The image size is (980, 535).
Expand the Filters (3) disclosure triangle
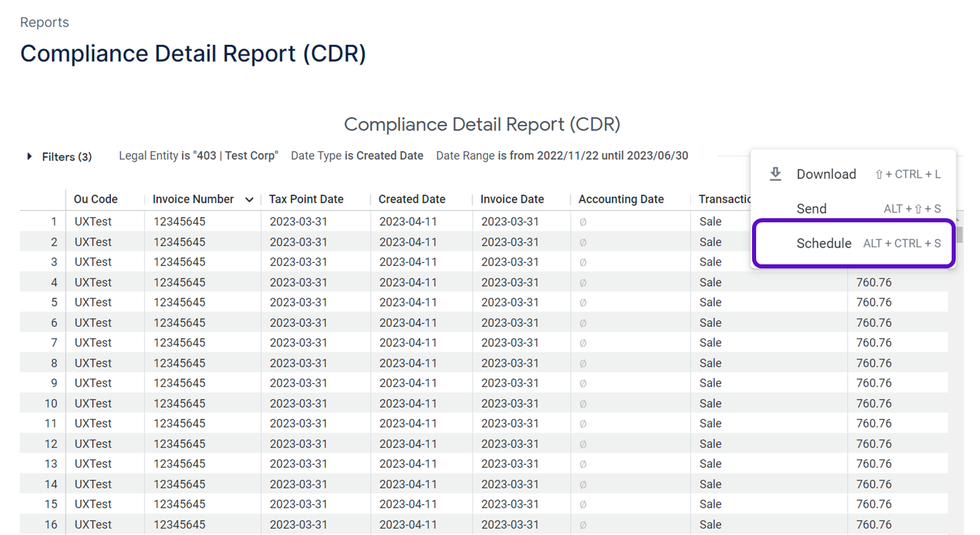30,157
